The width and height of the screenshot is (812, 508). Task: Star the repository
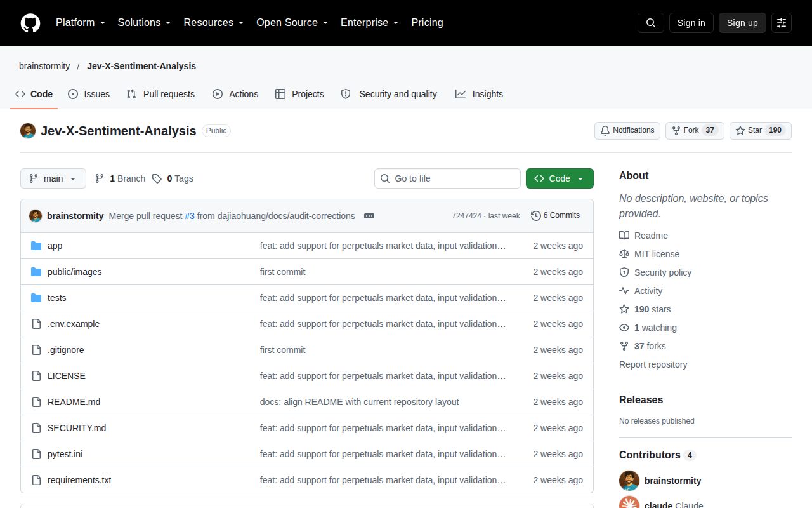point(761,130)
